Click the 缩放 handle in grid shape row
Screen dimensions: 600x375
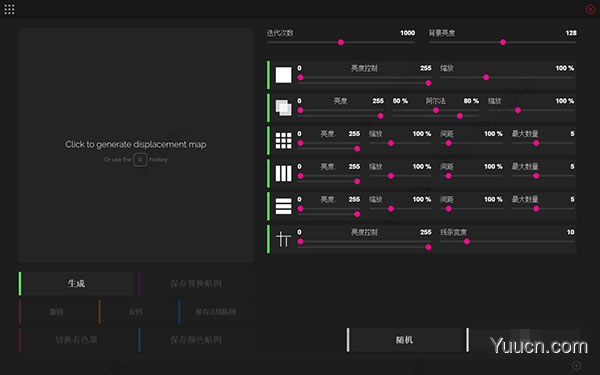(x=391, y=143)
